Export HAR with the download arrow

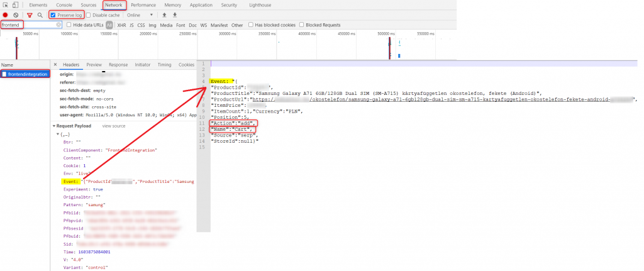point(175,15)
